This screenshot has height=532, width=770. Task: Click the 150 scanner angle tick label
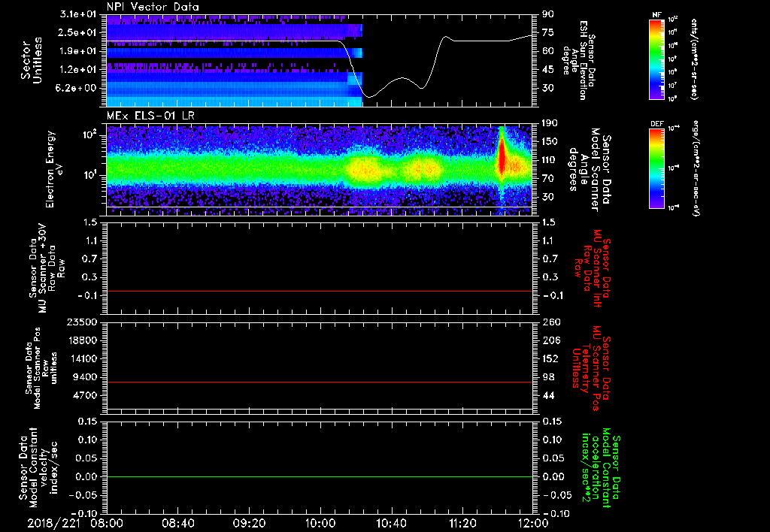point(550,142)
